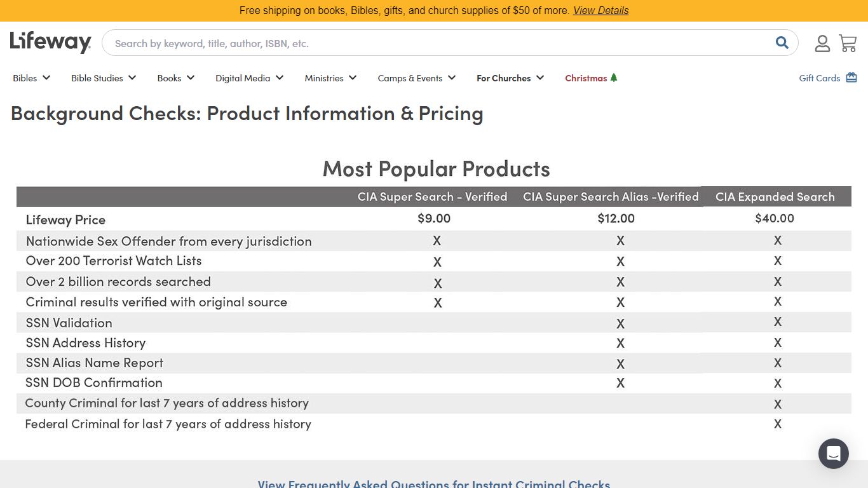Click the X for Federal Criminal under Expanded Search
The width and height of the screenshot is (868, 488).
(x=778, y=424)
